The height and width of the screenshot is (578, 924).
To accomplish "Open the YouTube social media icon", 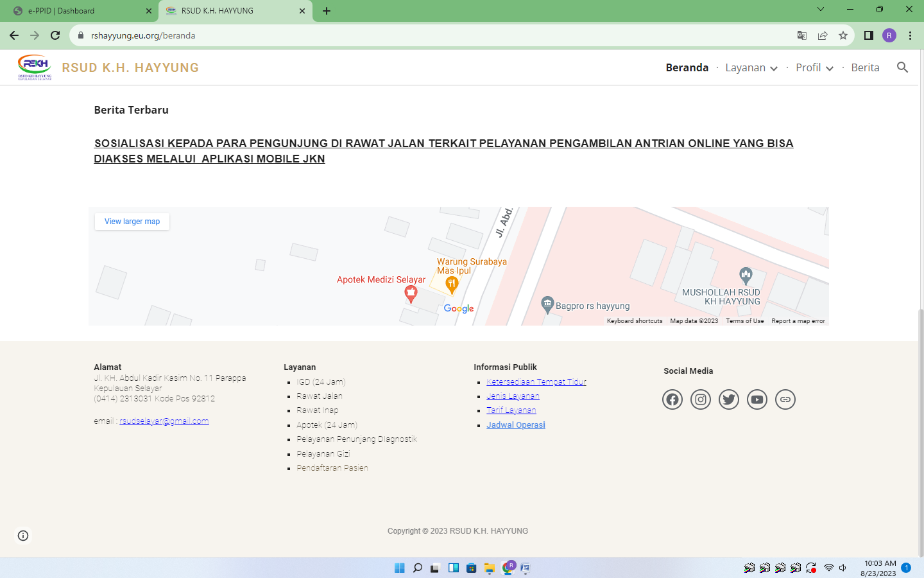I will (757, 399).
